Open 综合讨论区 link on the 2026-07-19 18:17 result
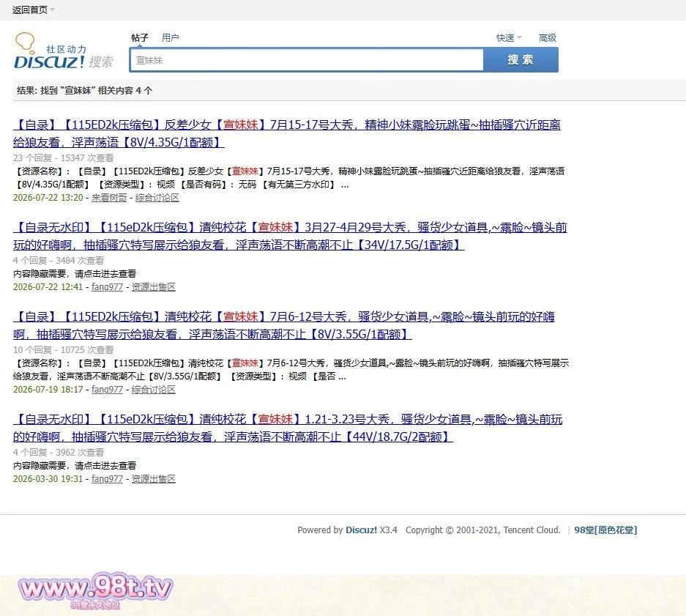Image resolution: width=686 pixels, height=616 pixels. click(154, 389)
